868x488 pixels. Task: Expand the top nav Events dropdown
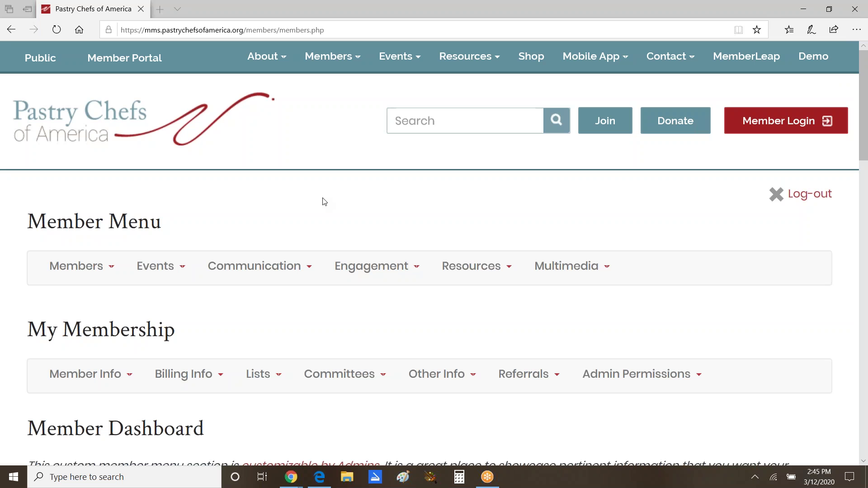pos(400,56)
